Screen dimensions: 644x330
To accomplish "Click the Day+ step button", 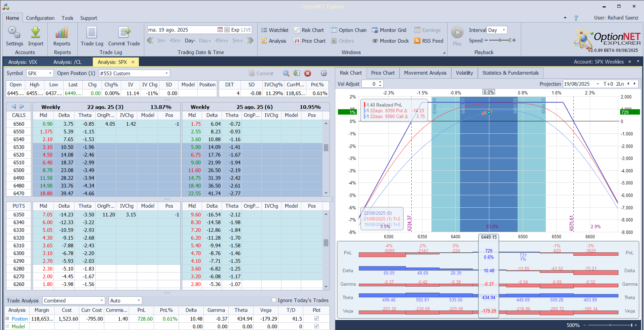I will (x=205, y=41).
